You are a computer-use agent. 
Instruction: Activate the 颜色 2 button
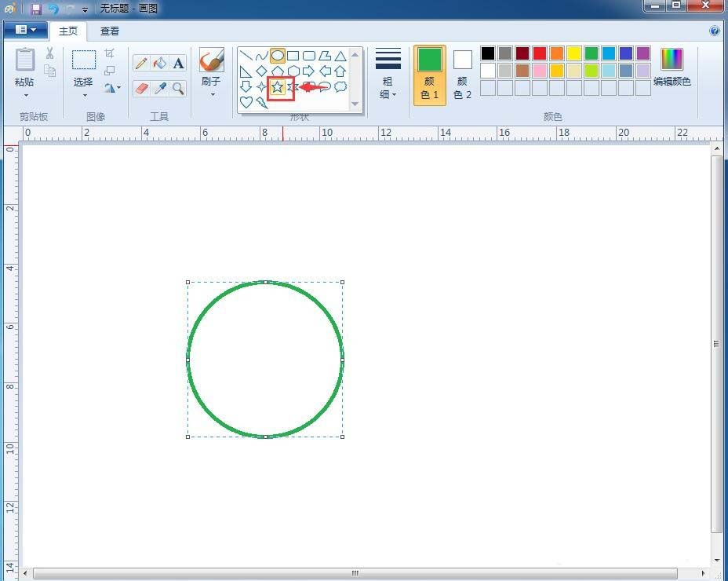(x=462, y=75)
